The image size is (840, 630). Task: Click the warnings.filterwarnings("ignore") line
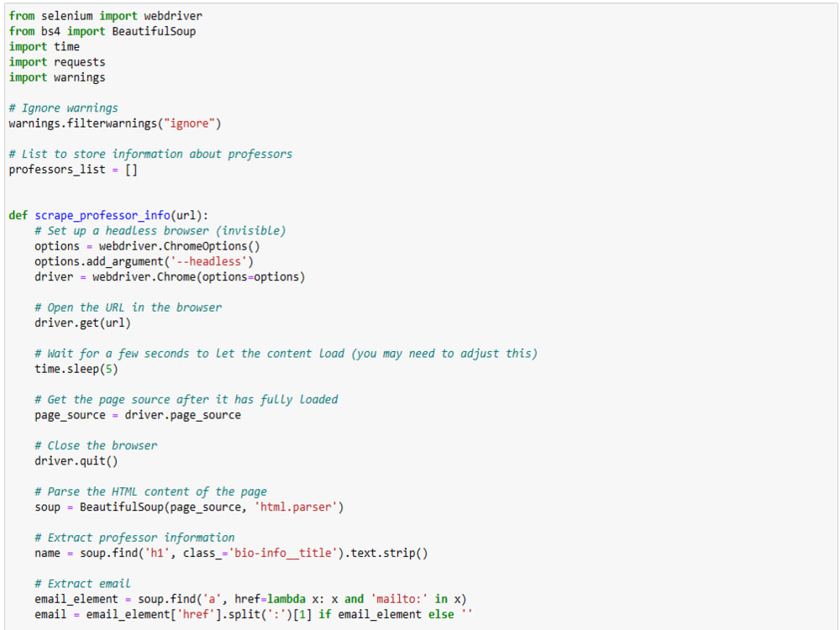(x=114, y=123)
